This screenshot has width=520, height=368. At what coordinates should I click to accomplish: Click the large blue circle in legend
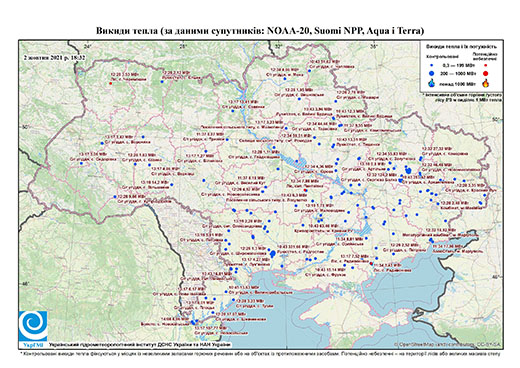pos(432,73)
